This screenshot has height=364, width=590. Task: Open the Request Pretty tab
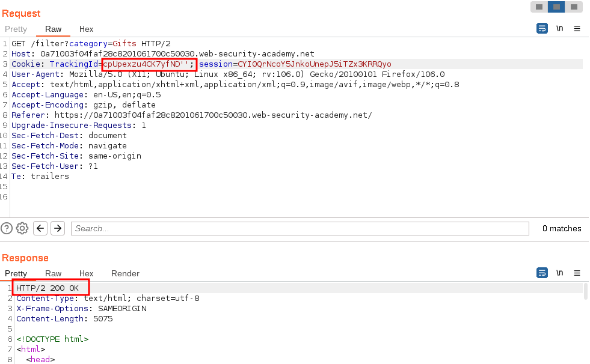pos(16,29)
